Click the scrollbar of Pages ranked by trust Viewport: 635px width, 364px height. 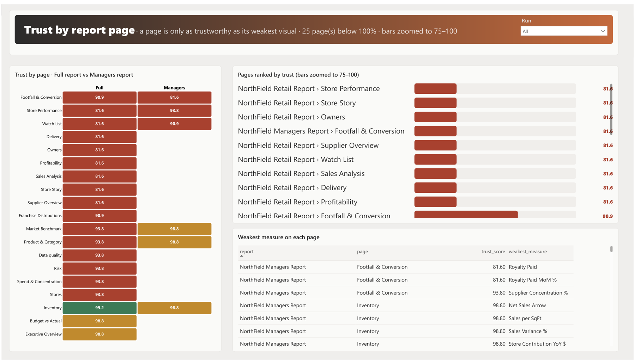click(611, 109)
